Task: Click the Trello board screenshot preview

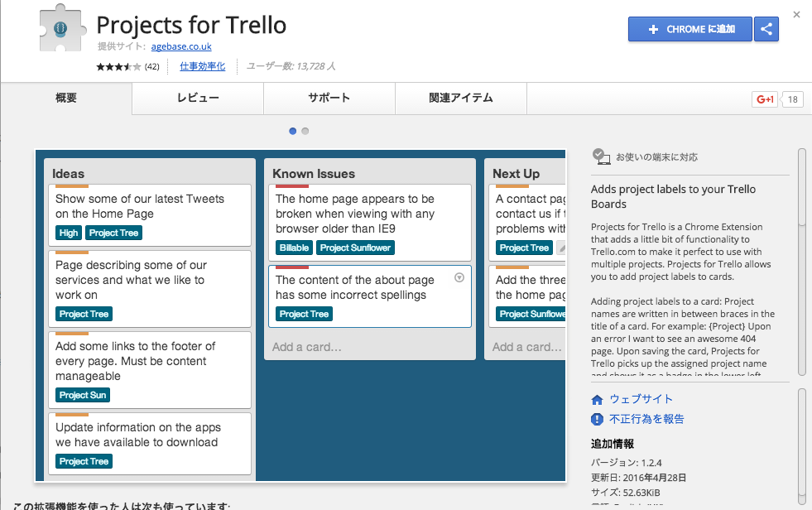Action: [300, 315]
